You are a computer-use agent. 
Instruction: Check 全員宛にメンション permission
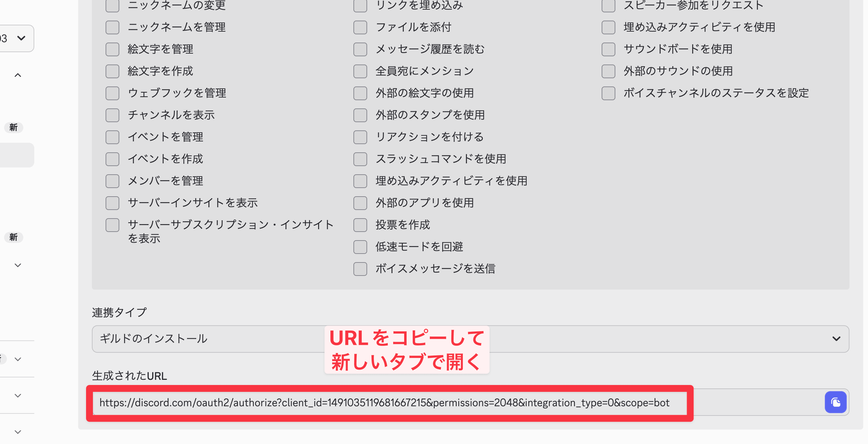click(360, 71)
